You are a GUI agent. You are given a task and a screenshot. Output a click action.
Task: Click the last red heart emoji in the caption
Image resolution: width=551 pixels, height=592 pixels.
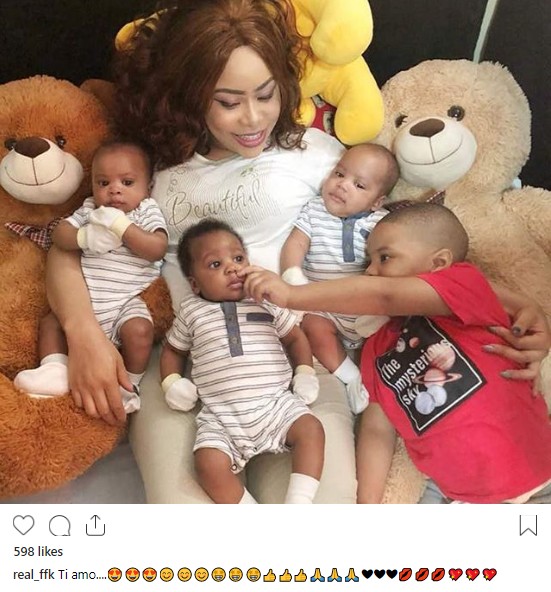pos(490,575)
